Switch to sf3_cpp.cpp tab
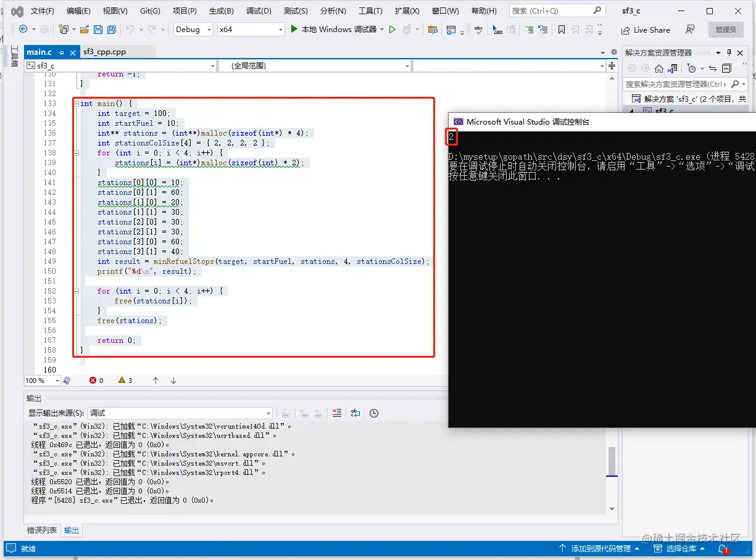756x560 pixels. click(105, 52)
